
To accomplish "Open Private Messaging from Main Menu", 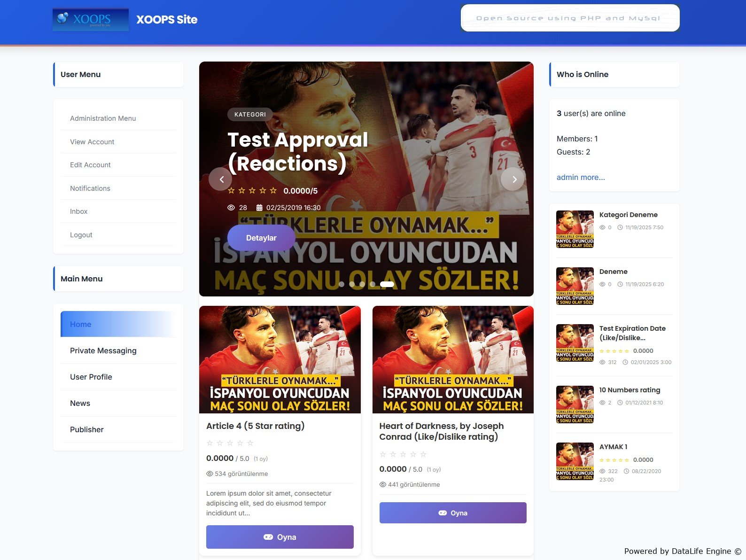I will (x=103, y=350).
